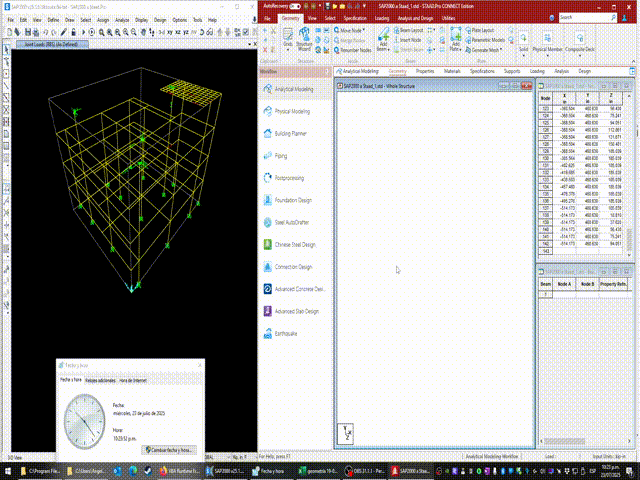Viewport: 640px width, 480px height.
Task: Click Cambiar fecha y hora button
Action: point(169,450)
